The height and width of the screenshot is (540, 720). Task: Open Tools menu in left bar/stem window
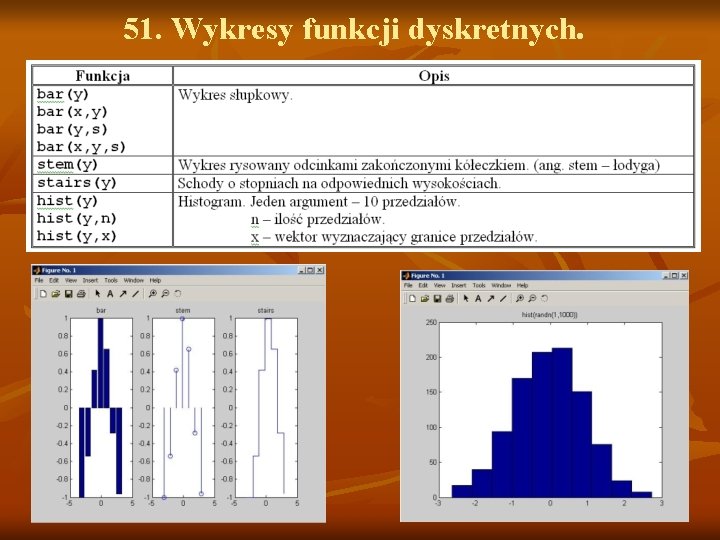[x=111, y=280]
